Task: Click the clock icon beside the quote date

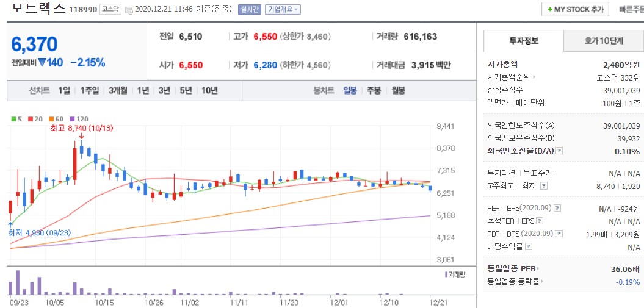Action: (x=129, y=9)
